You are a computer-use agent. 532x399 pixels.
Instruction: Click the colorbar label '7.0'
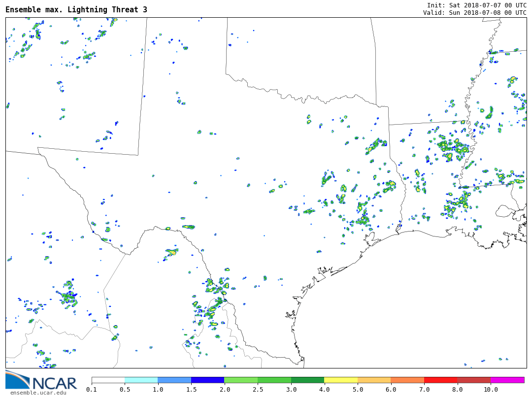click(x=424, y=390)
